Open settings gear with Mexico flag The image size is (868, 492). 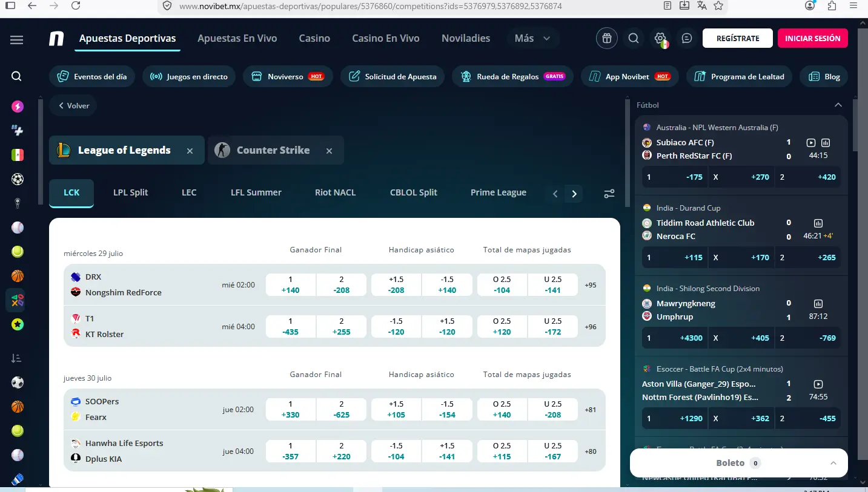click(x=660, y=38)
